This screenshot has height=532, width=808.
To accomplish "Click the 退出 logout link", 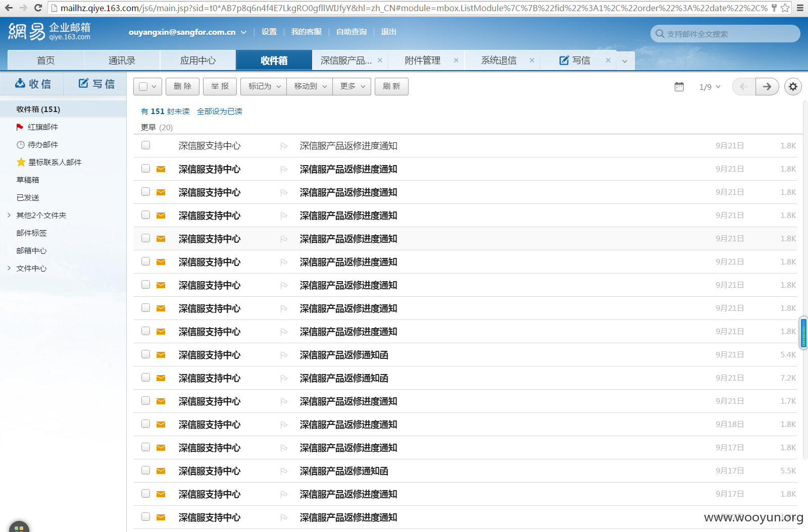I will tap(388, 32).
